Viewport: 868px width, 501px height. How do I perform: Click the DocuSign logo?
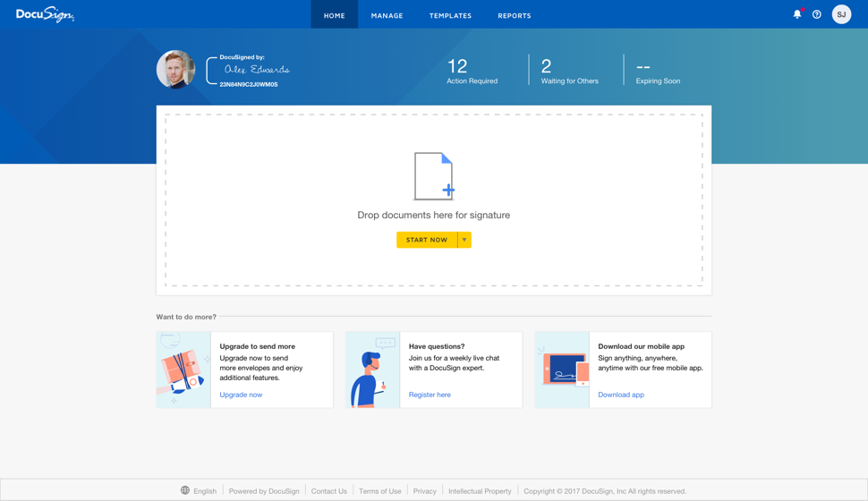[x=45, y=15]
